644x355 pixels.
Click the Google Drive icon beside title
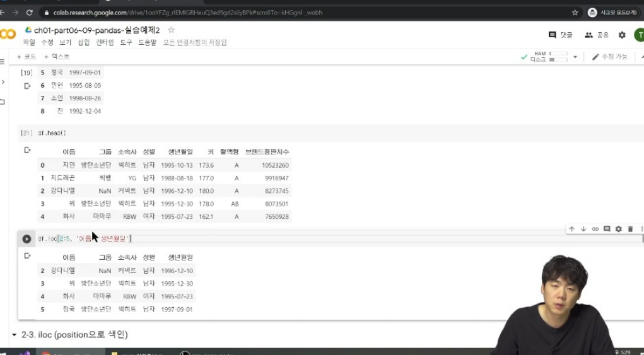[x=28, y=30]
